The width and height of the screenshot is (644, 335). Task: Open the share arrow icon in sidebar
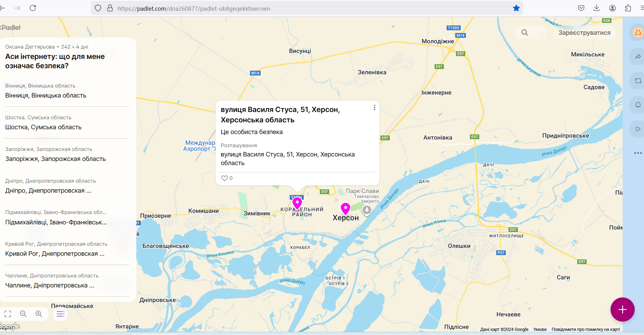point(638,57)
